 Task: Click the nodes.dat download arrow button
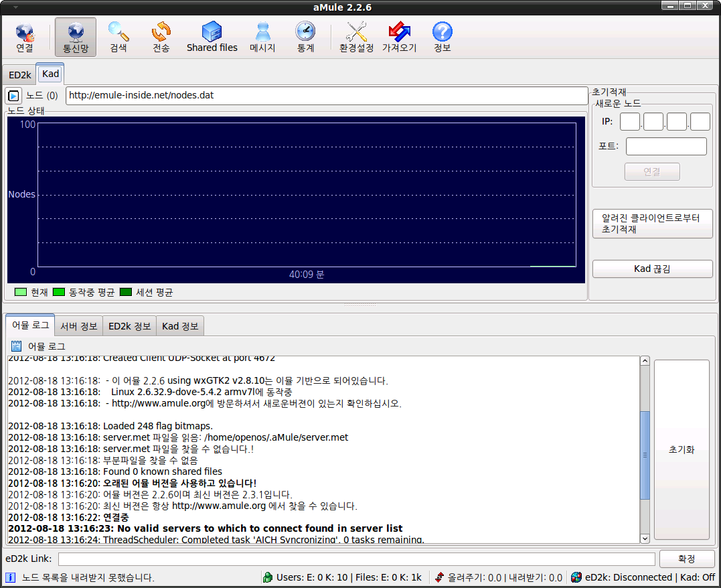[13, 96]
